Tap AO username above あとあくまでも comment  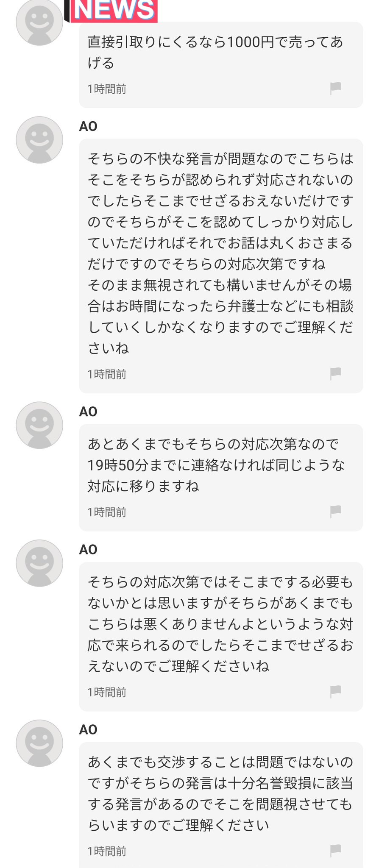tap(88, 412)
